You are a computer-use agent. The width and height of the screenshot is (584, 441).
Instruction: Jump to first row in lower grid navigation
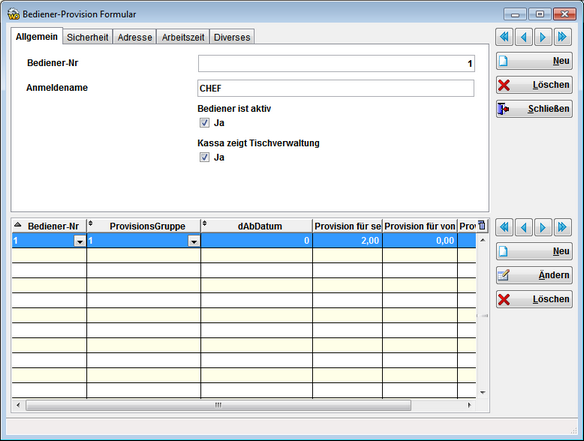coord(504,227)
